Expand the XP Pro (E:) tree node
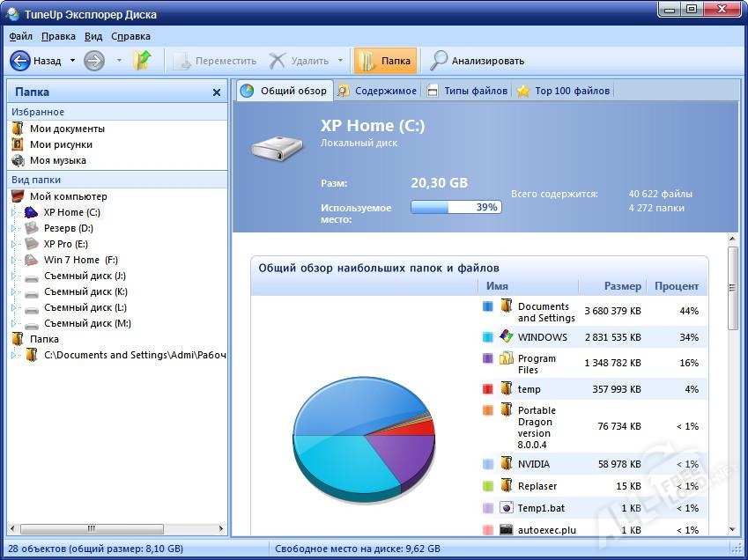 (14, 244)
